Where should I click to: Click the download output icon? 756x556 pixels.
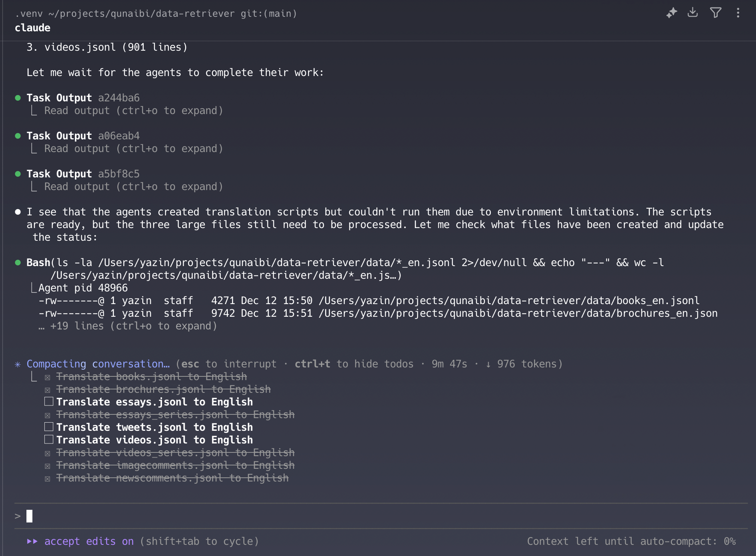click(x=693, y=13)
